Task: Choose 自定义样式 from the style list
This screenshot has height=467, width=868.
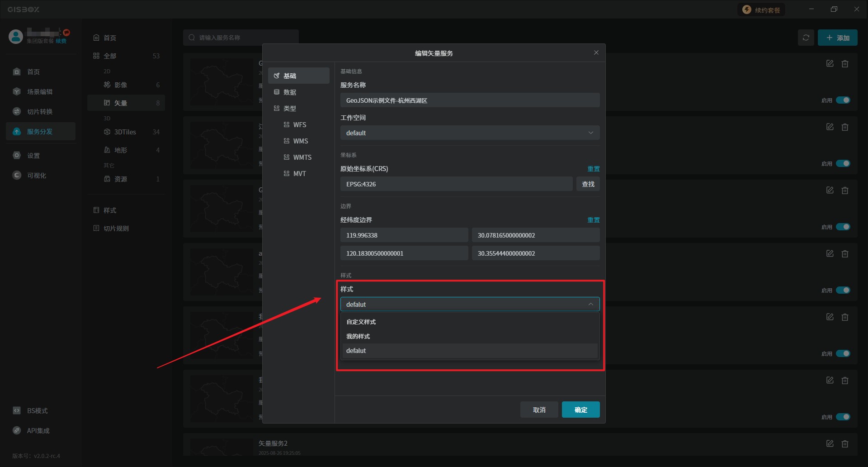Action: point(361,322)
